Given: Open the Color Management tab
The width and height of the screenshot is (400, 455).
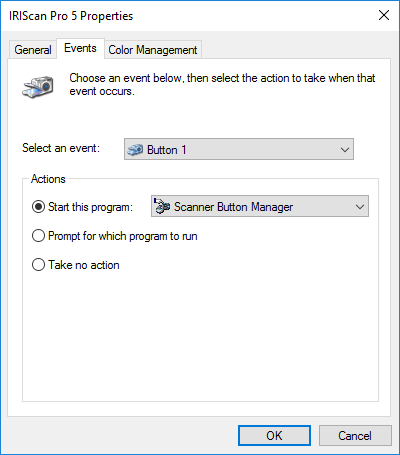Looking at the screenshot, I should coord(153,50).
